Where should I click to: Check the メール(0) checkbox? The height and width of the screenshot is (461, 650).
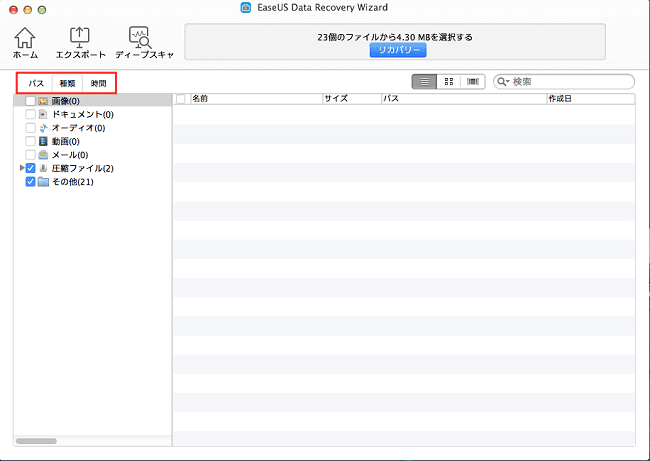[x=30, y=155]
